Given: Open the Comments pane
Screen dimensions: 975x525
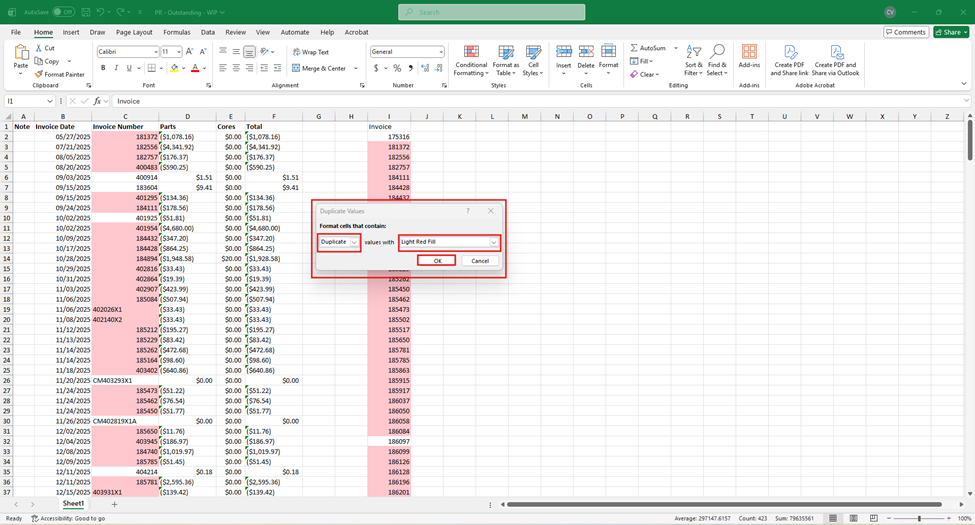Looking at the screenshot, I should (x=906, y=32).
